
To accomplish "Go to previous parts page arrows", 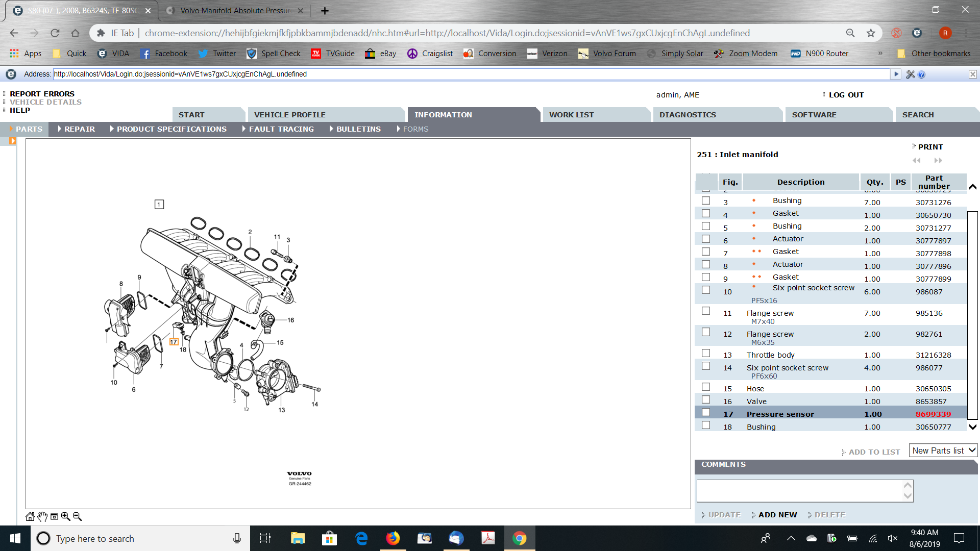I will coord(917,160).
